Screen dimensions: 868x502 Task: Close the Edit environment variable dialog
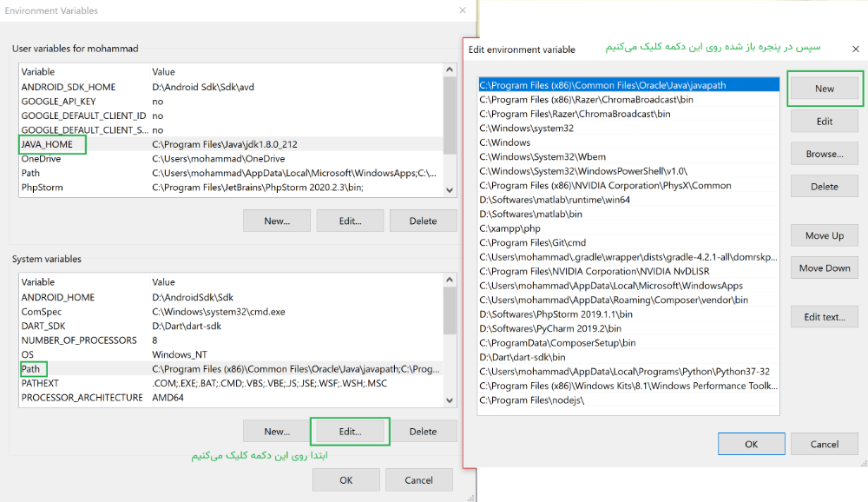[855, 49]
